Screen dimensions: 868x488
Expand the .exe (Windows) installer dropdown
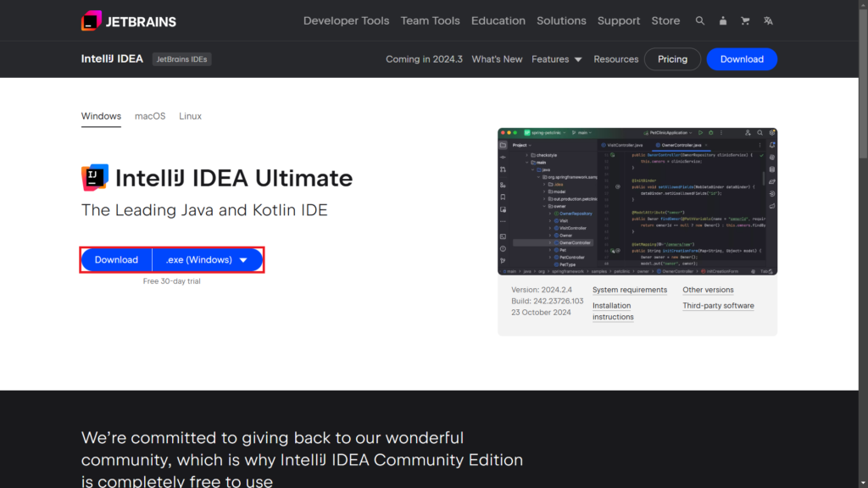click(x=207, y=260)
